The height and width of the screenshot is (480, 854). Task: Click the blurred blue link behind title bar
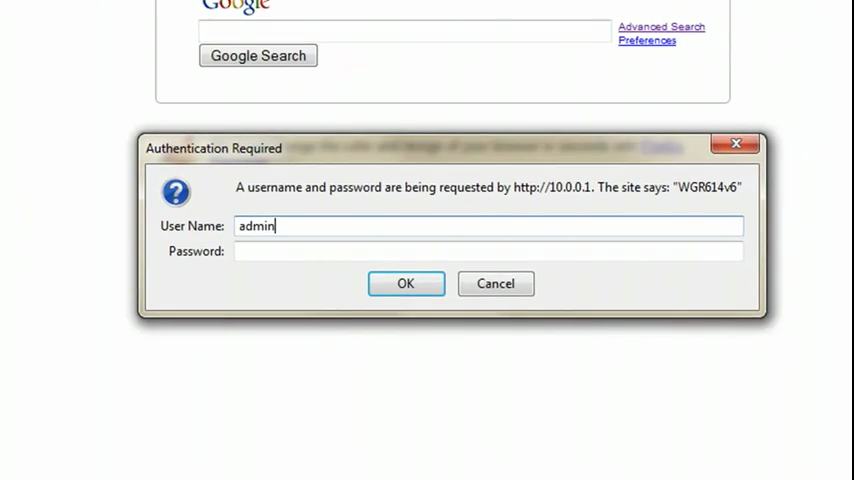click(x=661, y=147)
